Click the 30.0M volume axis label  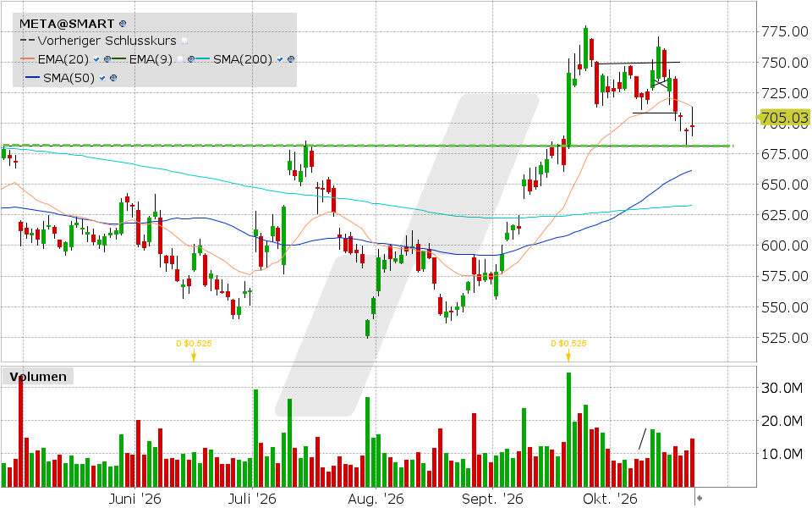coord(782,388)
